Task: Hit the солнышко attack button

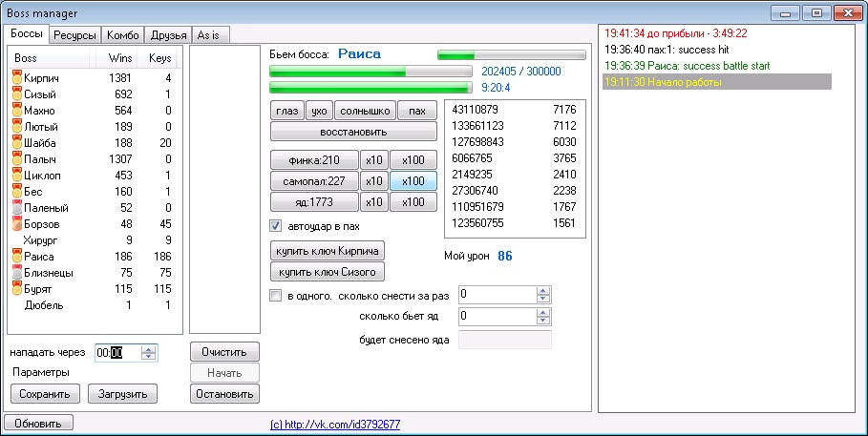Action: 366,112
